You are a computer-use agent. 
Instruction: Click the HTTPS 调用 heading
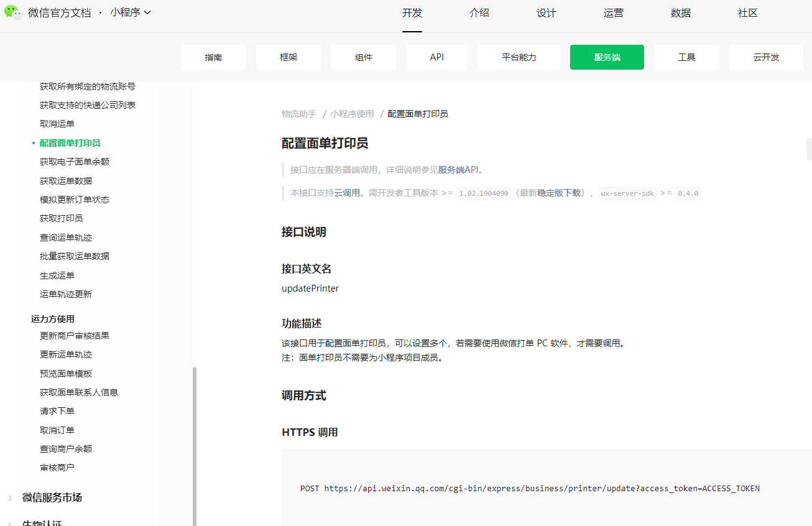pos(310,433)
